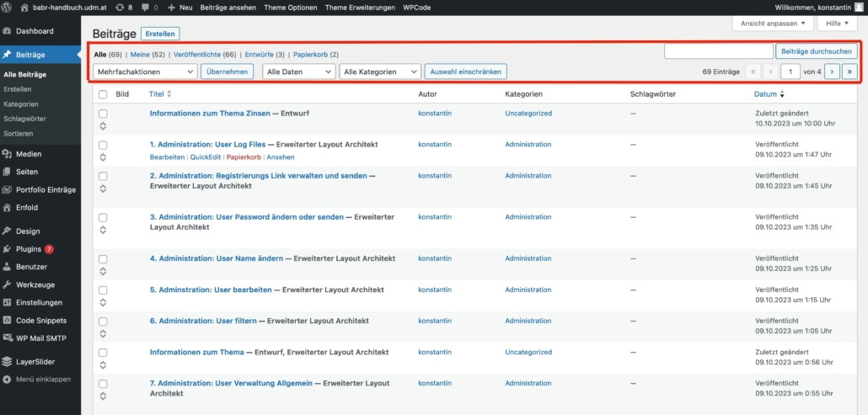Open LayerSlider in the sidebar
This screenshot has height=415, width=868.
(35, 362)
